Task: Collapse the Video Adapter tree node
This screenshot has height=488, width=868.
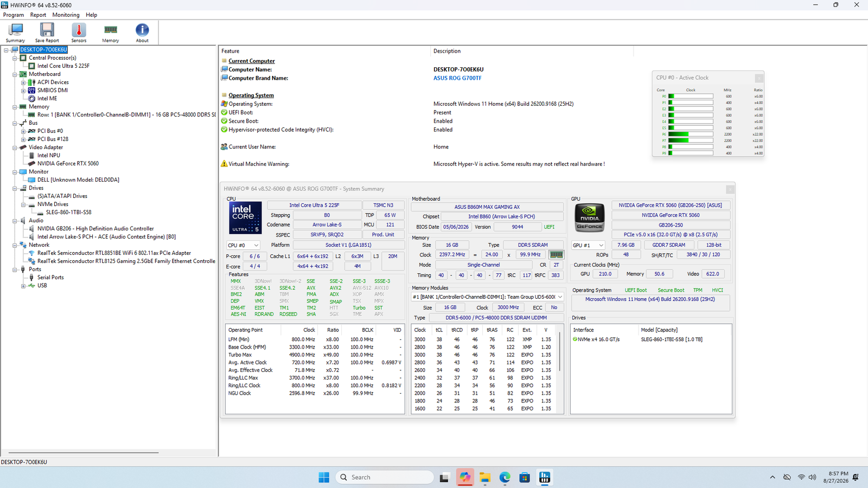Action: 15,147
